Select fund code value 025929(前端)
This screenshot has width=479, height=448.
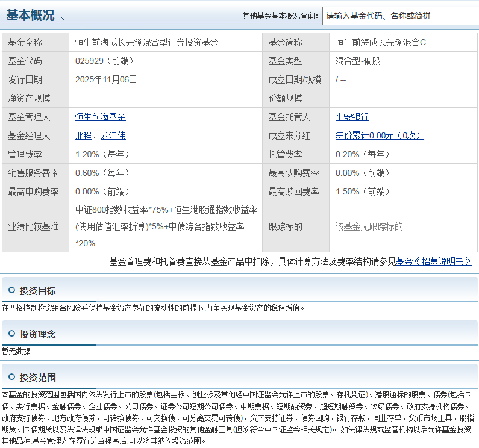pyautogui.click(x=104, y=61)
